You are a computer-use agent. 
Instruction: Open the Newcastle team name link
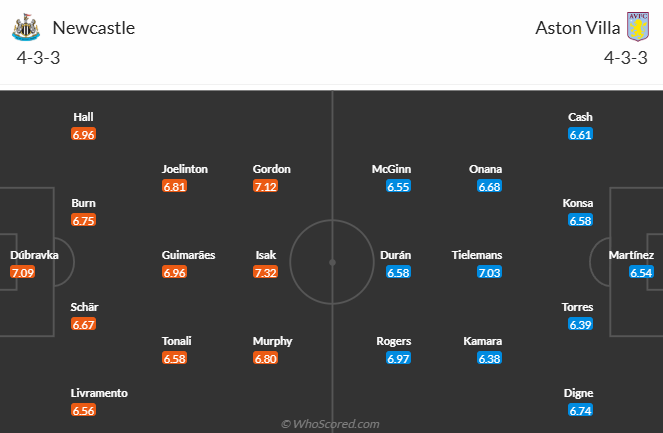point(93,28)
